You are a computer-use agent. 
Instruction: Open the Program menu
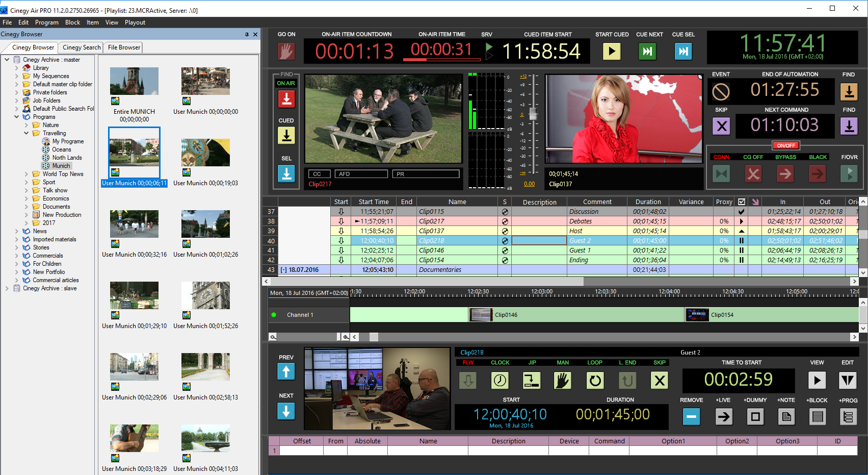(x=47, y=22)
